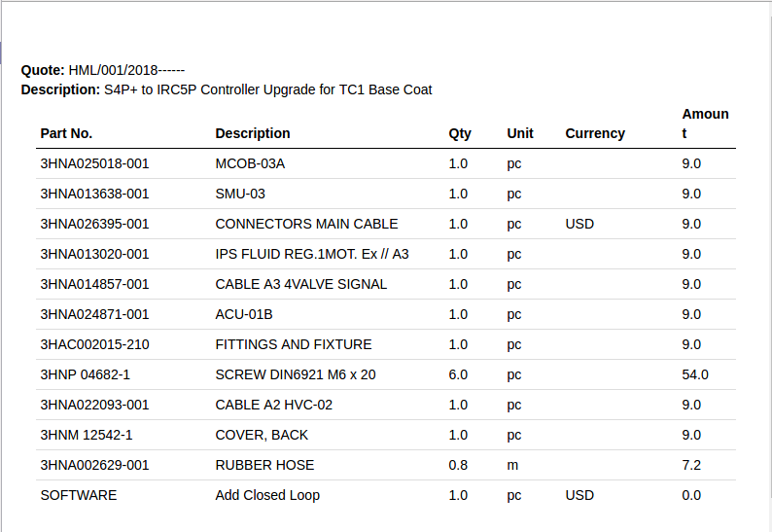The width and height of the screenshot is (772, 532).
Task: Select the SMU-03 row description
Action: pos(240,194)
